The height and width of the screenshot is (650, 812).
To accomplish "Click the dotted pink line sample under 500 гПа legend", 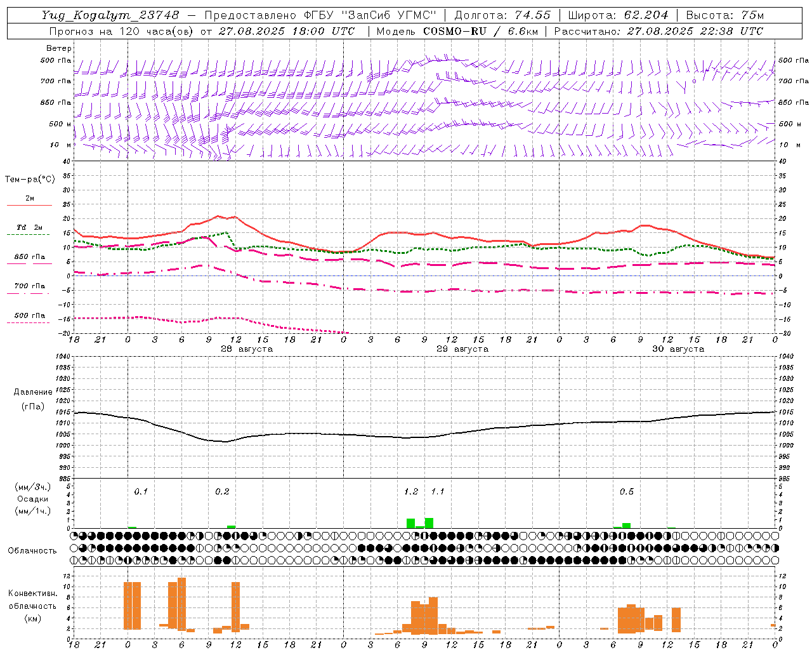I will 28,322.
